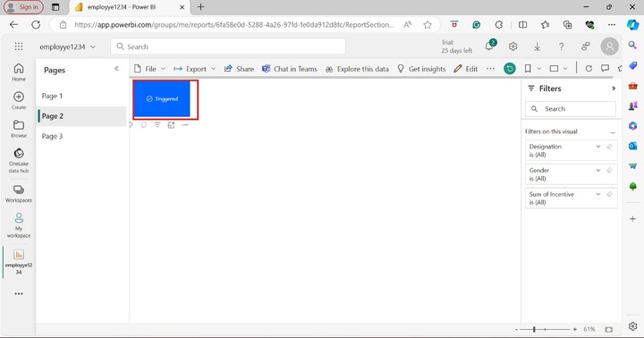This screenshot has height=338, width=644.
Task: Open More options dots below the visual
Action: [x=185, y=125]
